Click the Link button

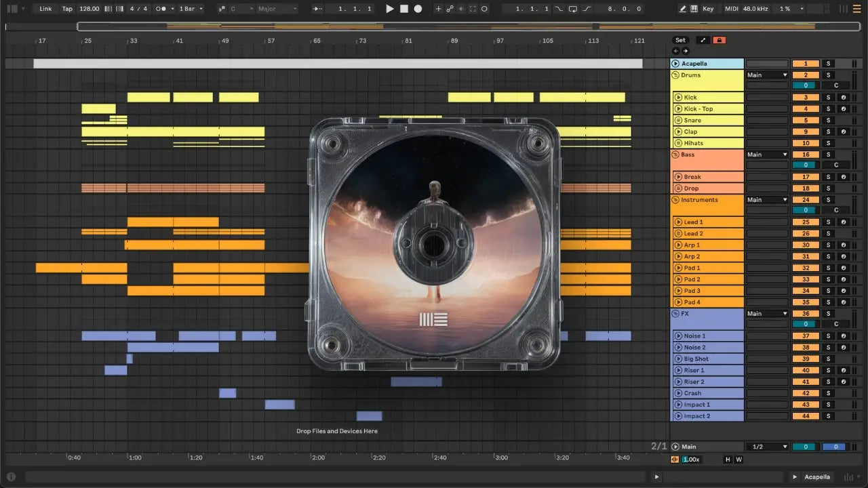pos(45,9)
